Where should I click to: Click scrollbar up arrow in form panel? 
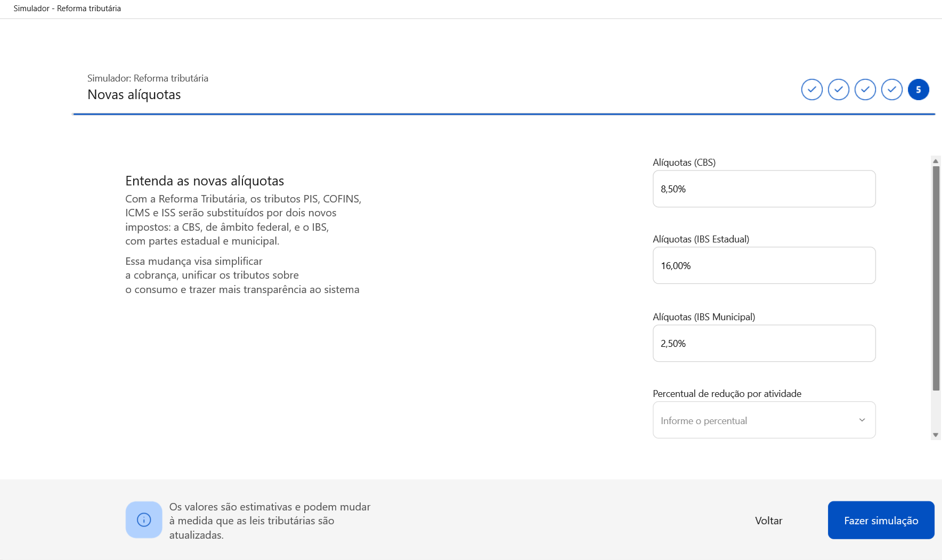pos(936,161)
